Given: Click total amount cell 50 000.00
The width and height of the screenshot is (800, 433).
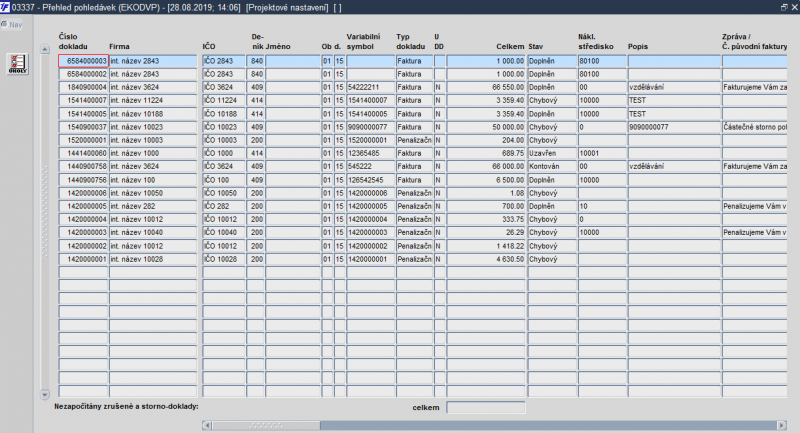Looking at the screenshot, I should (486, 127).
